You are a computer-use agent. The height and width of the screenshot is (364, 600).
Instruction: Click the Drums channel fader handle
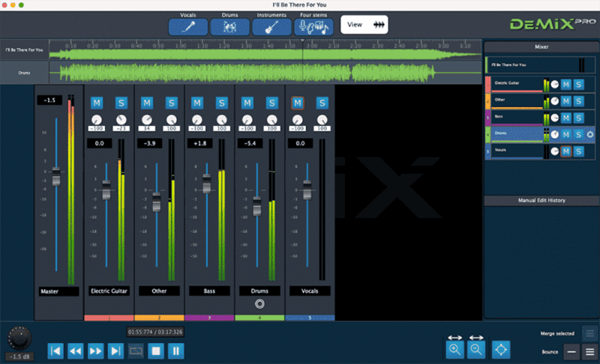pos(257,206)
